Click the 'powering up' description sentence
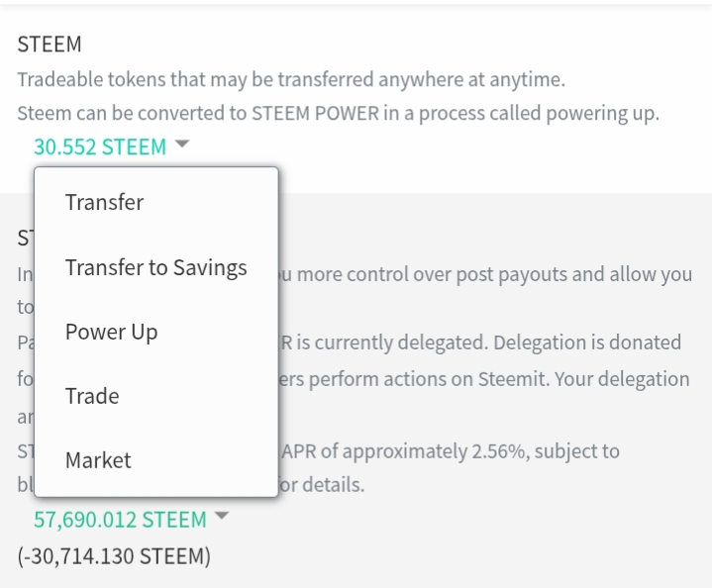Screen dimensions: 712x588 pos(337,113)
